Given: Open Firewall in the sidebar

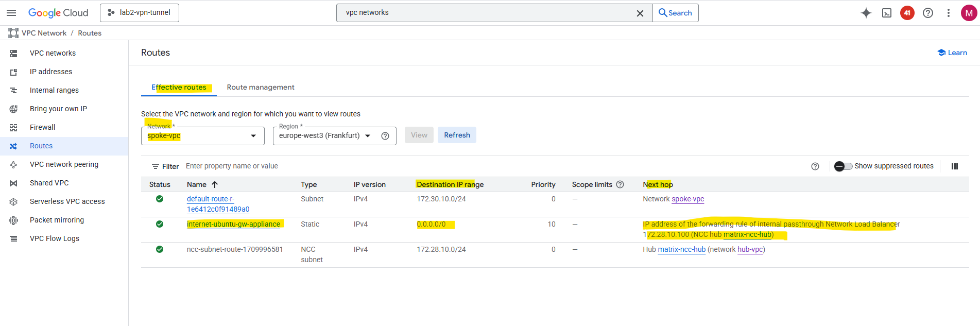Looking at the screenshot, I should pyautogui.click(x=42, y=127).
